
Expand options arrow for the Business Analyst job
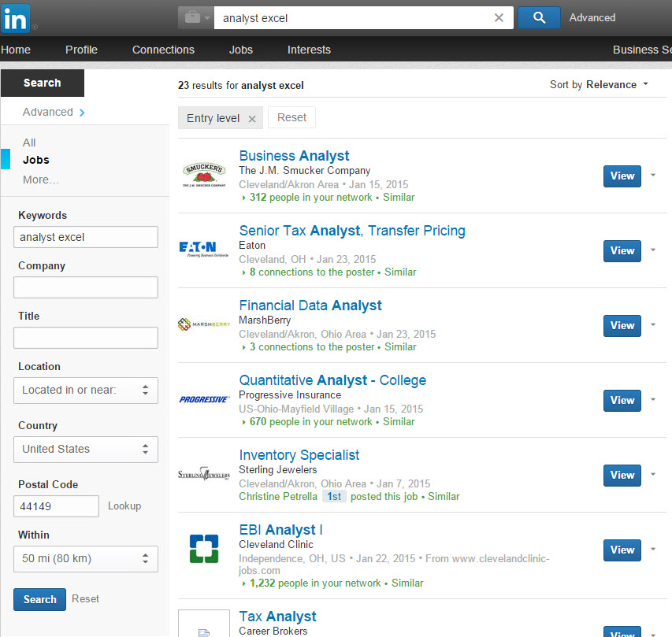[653, 175]
